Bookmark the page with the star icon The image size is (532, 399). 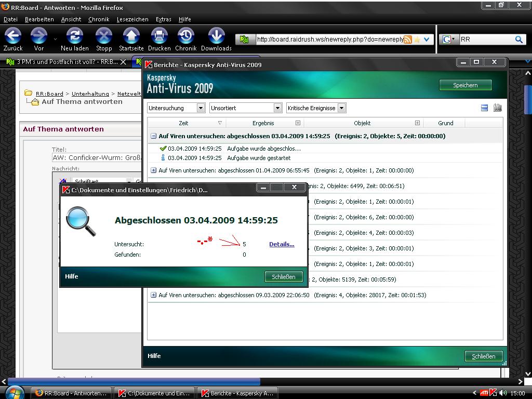tap(417, 39)
